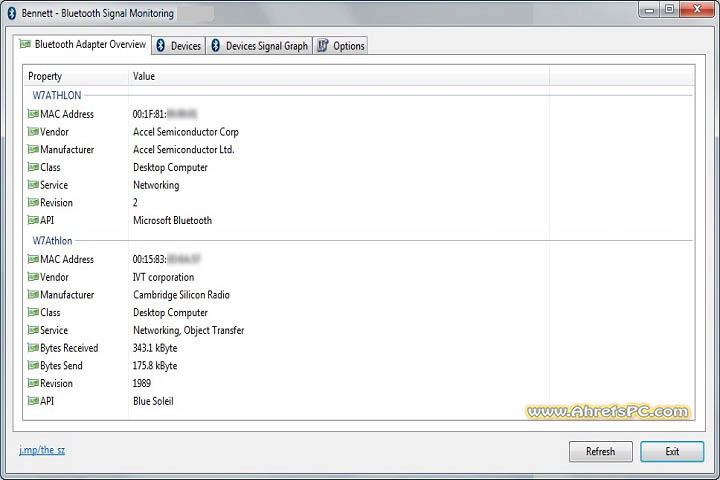Select the value 1989

tap(142, 384)
